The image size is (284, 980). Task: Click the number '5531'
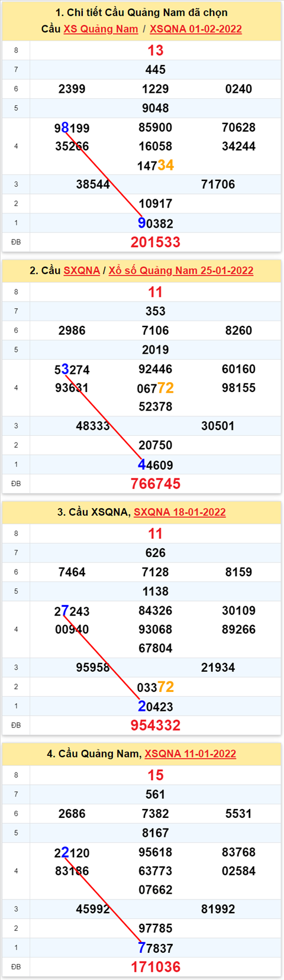tap(239, 814)
